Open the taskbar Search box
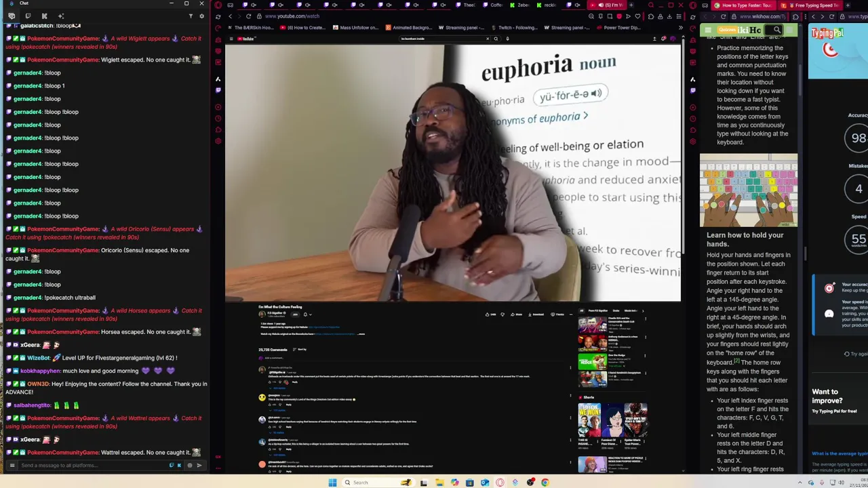The height and width of the screenshot is (488, 868). [378, 483]
